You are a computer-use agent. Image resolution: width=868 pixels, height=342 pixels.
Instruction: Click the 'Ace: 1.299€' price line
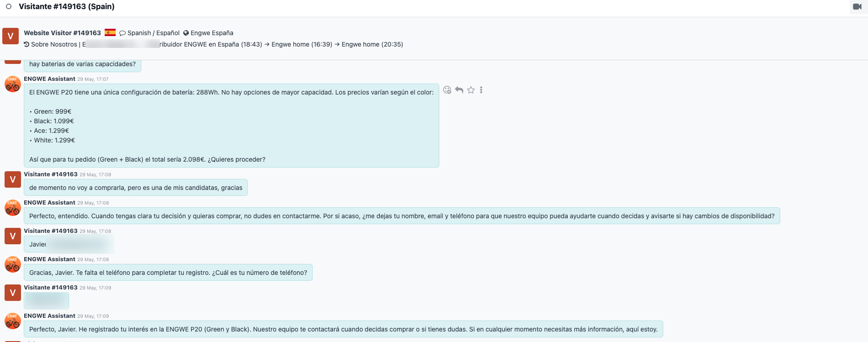51,131
